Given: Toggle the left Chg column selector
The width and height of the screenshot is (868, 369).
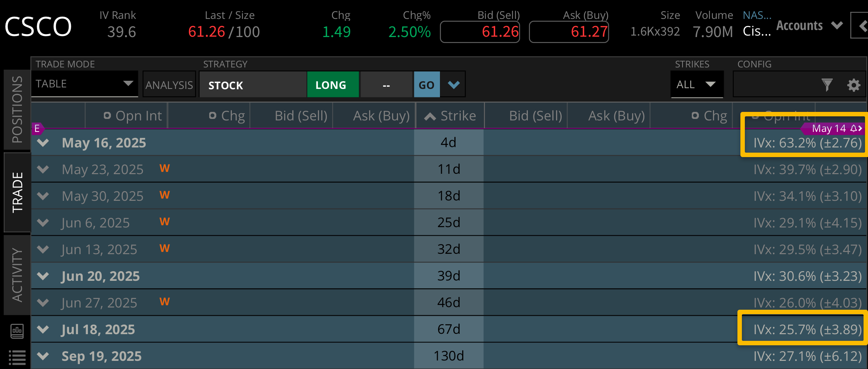Looking at the screenshot, I should (213, 116).
